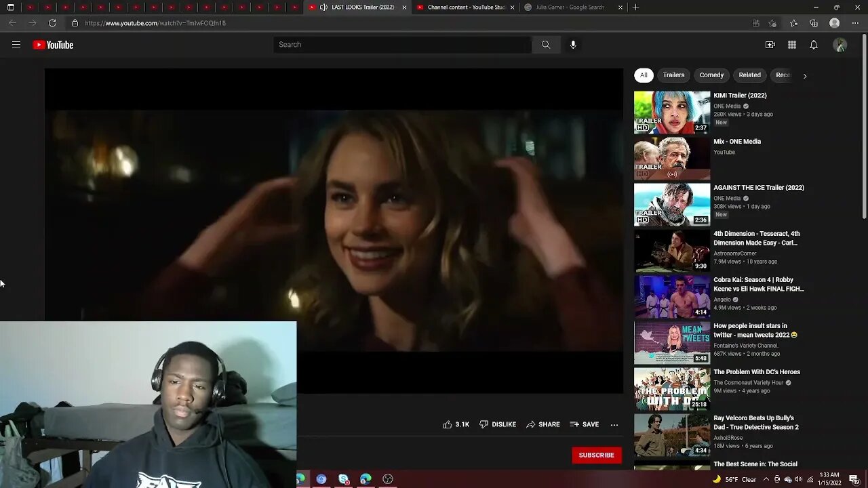Open the Cobra Kai Season 4 title link
868x488 pixels.
tap(759, 284)
